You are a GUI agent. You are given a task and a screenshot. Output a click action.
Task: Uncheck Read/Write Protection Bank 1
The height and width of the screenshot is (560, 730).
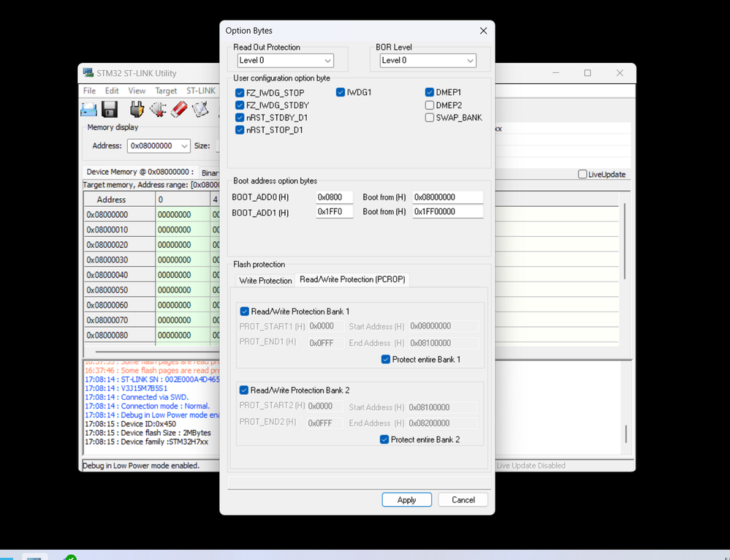pyautogui.click(x=244, y=311)
